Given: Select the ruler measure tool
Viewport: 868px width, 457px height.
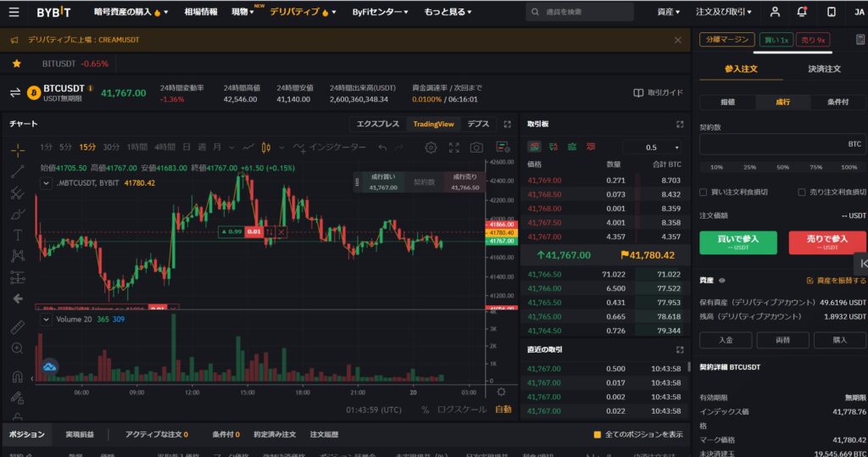Looking at the screenshot, I should click(x=18, y=326).
